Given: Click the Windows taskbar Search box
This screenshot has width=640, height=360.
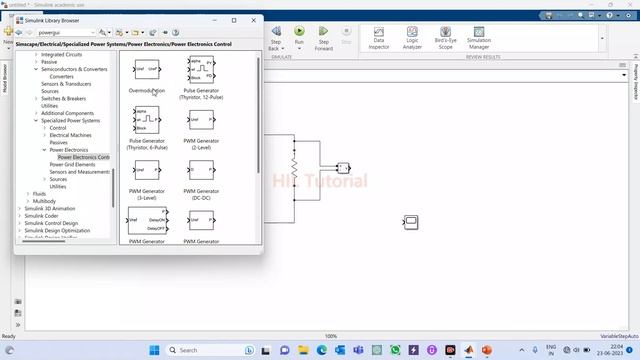Looking at the screenshot, I should (x=210, y=350).
